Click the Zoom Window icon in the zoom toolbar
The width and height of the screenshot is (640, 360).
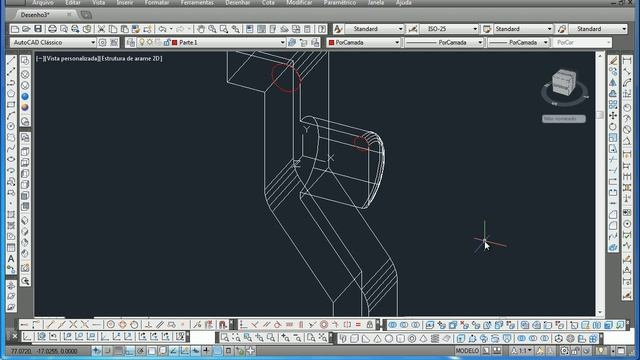[225, 338]
